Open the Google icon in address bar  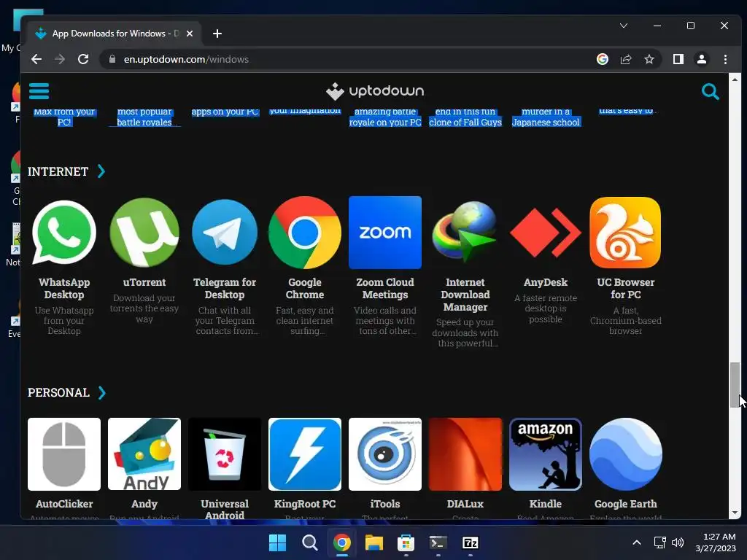point(602,59)
